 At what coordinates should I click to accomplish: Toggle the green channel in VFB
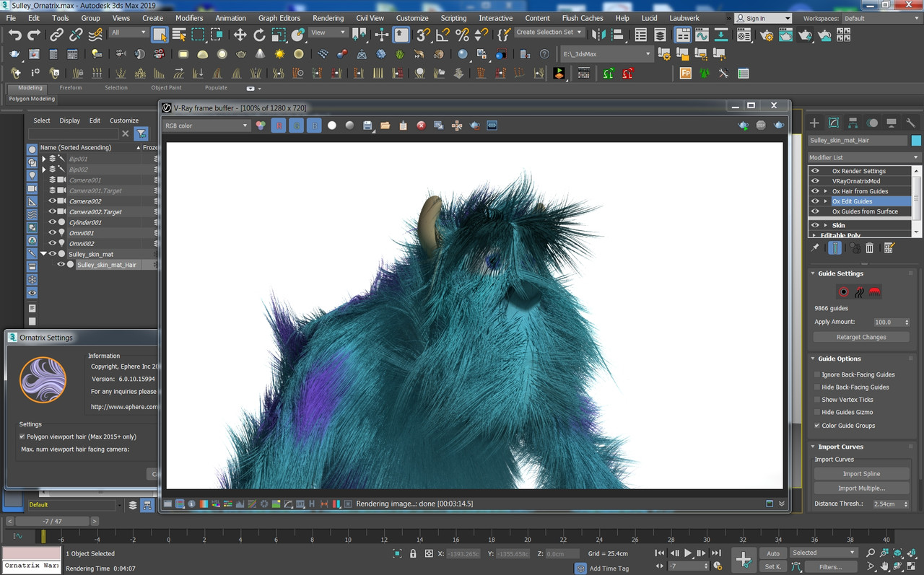click(296, 126)
